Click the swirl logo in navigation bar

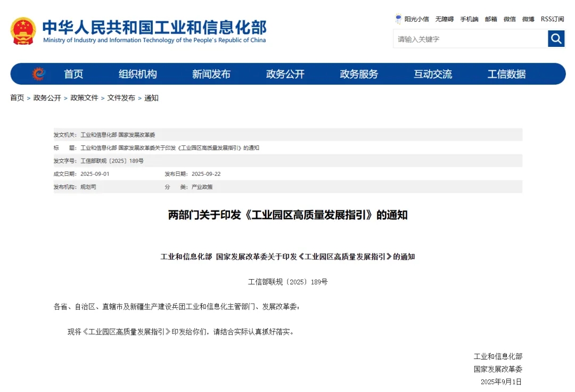tap(38, 73)
